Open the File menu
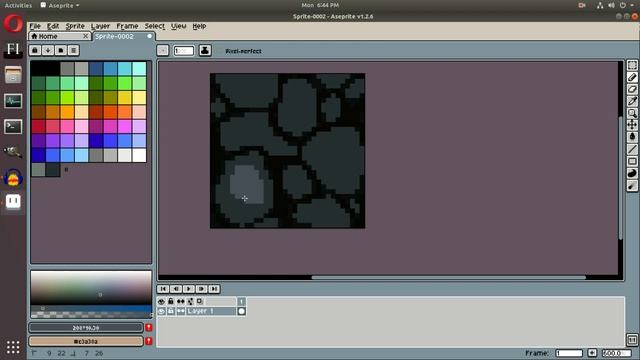The height and width of the screenshot is (360, 640). pos(35,26)
